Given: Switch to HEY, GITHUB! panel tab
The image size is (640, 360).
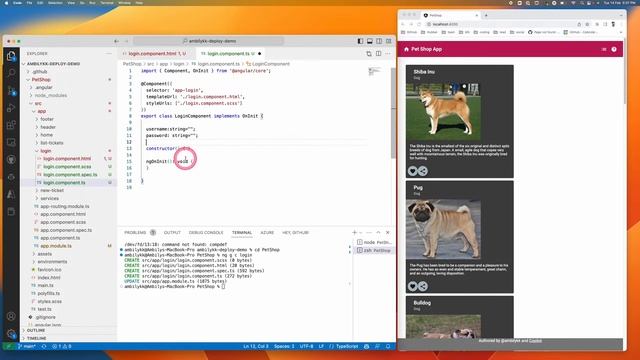Looking at the screenshot, I should click(295, 233).
